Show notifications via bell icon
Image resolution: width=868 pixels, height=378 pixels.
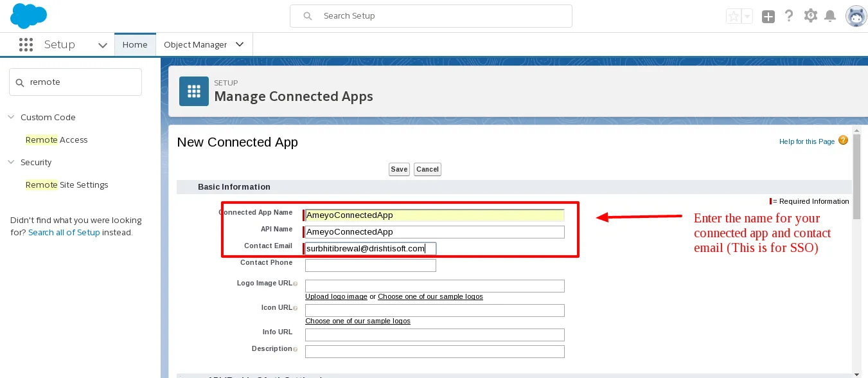pyautogui.click(x=830, y=16)
